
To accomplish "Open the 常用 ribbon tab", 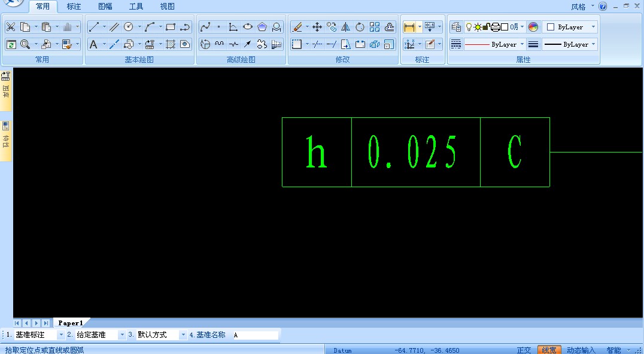I will (42, 6).
